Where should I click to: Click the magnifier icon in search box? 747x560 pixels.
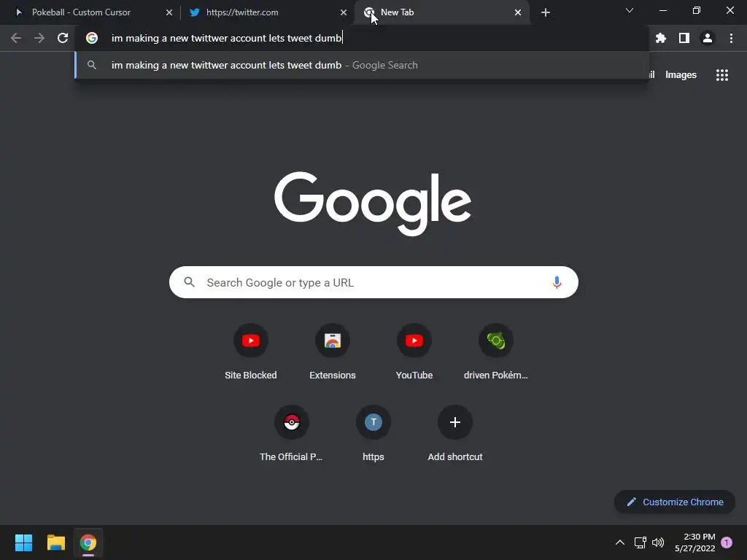point(189,282)
